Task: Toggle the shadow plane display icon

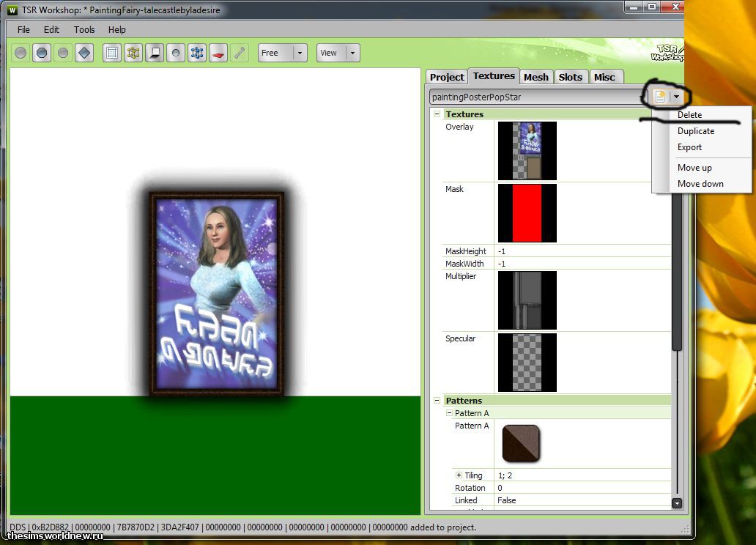Action: (155, 53)
